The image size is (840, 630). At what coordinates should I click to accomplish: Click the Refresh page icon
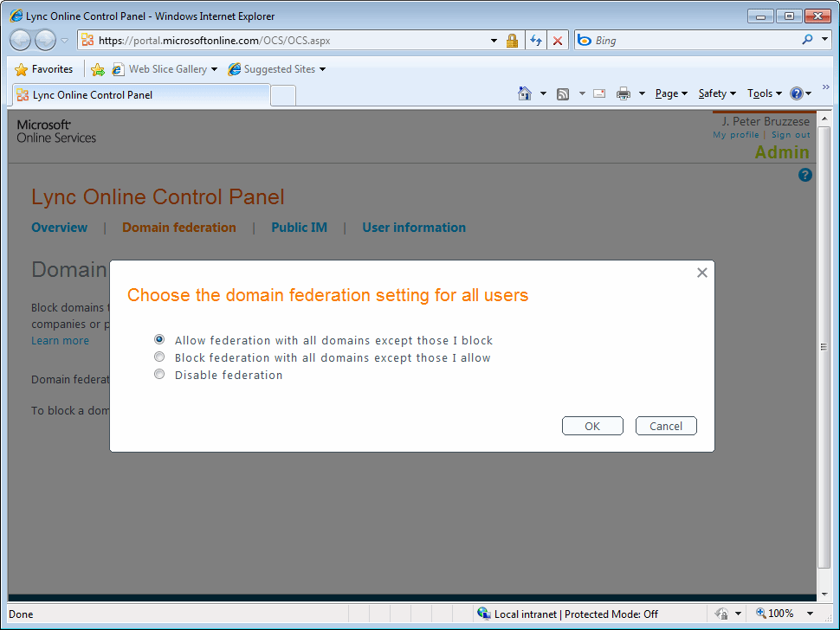[x=536, y=41]
